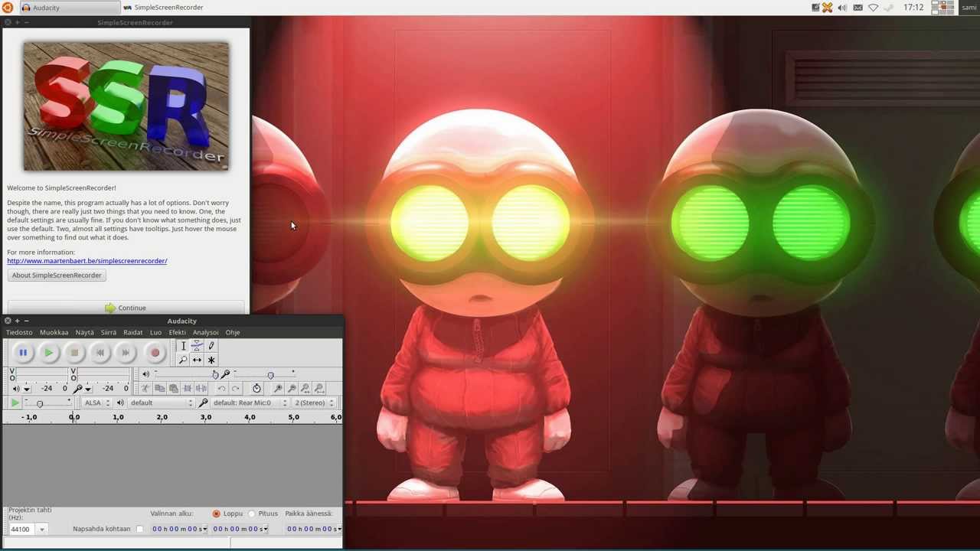Enable the 'Napsahda kohtaan' checkbox
Screen dimensions: 980x551
[x=139, y=529]
